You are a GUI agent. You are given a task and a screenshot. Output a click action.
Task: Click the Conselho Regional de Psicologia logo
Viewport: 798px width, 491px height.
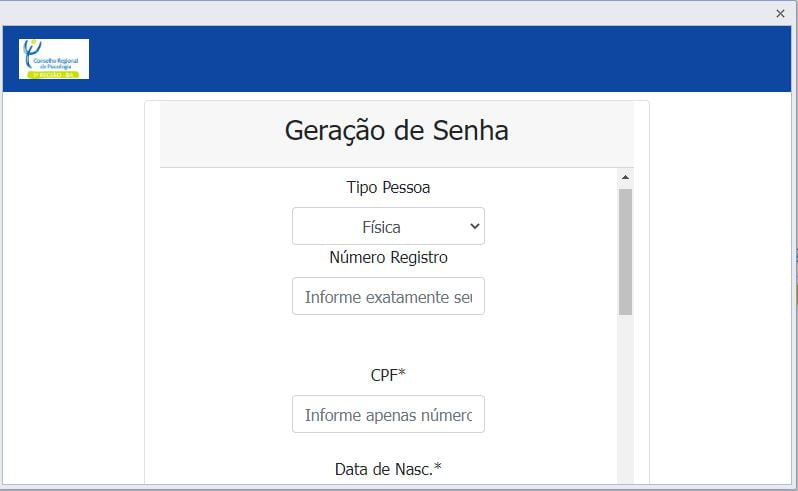click(x=54, y=59)
